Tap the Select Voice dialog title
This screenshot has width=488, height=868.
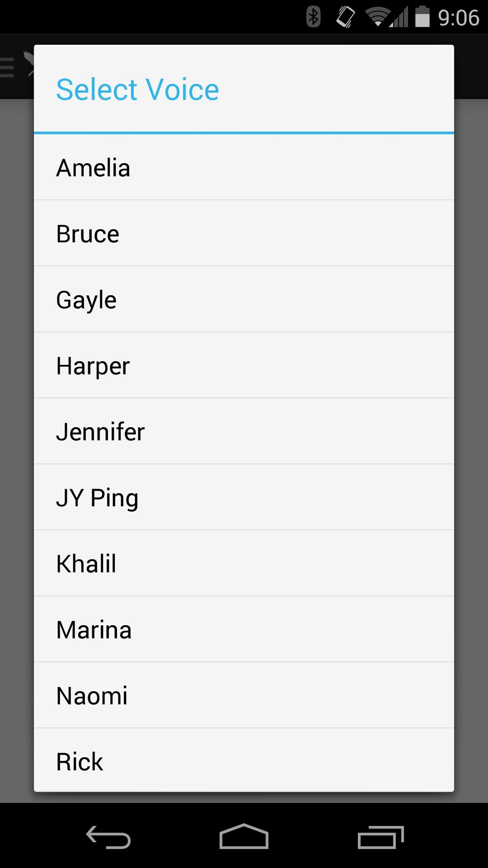[137, 90]
